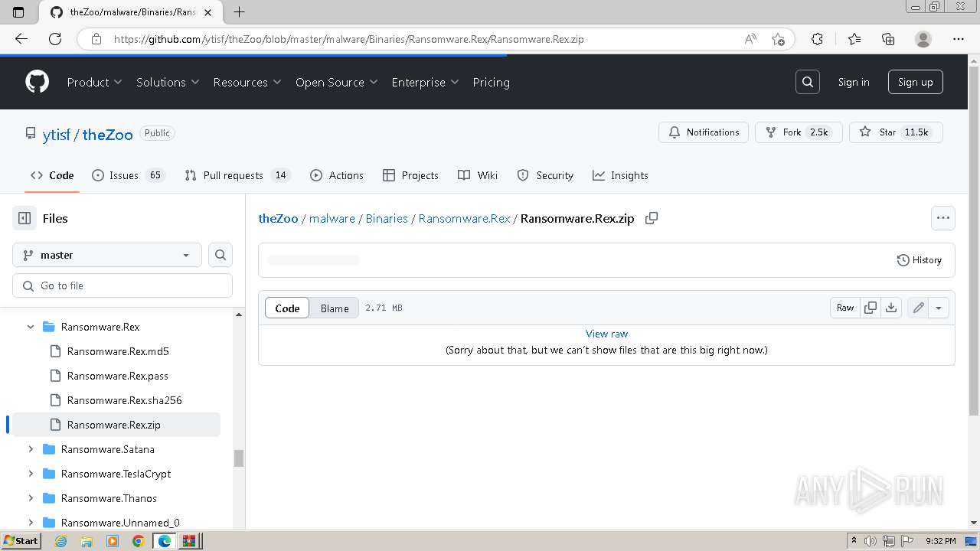Open the master branch dropdown

(107, 255)
